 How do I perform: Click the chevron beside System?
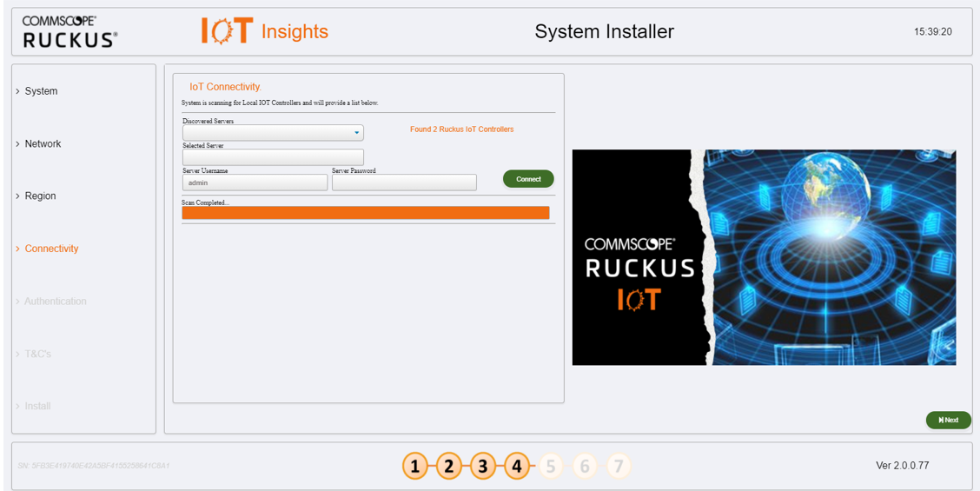[17, 91]
